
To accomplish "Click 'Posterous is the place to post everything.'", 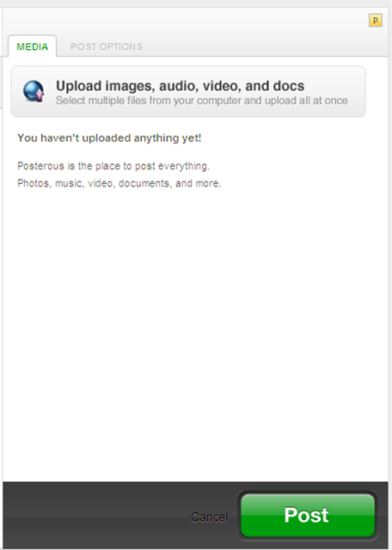I will pos(113,166).
